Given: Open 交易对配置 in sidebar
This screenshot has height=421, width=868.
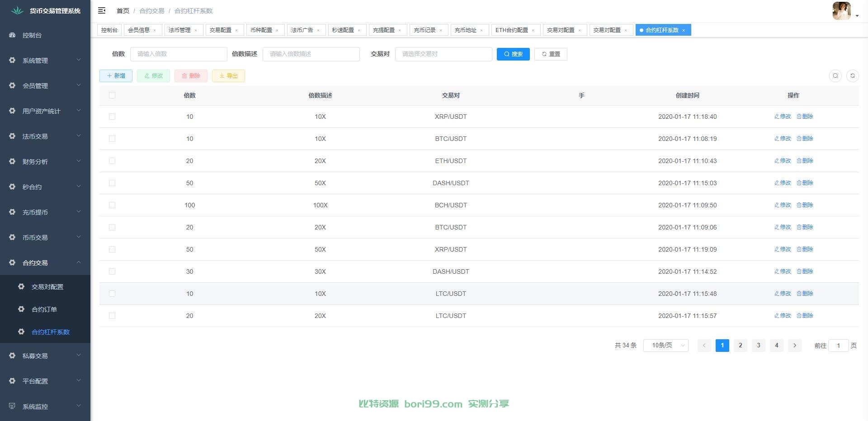Looking at the screenshot, I should [x=45, y=286].
